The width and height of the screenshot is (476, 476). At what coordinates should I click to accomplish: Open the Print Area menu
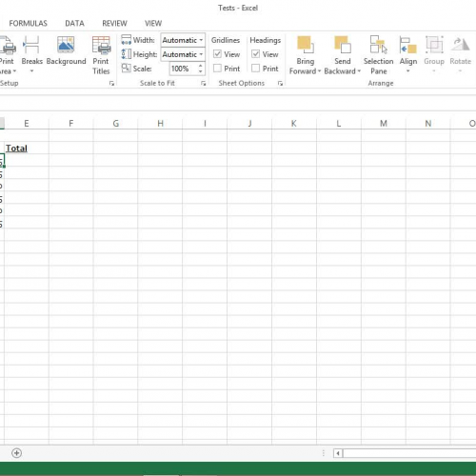point(7,55)
